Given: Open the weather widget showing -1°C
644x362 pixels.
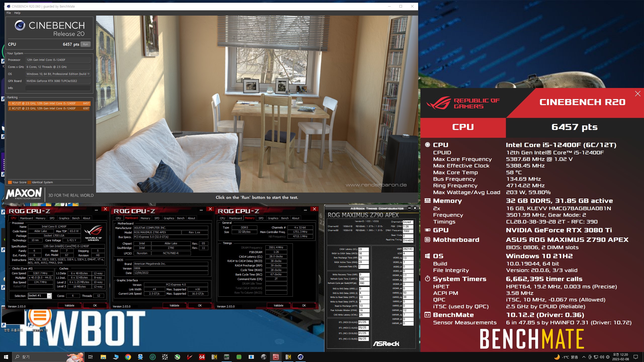Looking at the screenshot, I should [566, 357].
